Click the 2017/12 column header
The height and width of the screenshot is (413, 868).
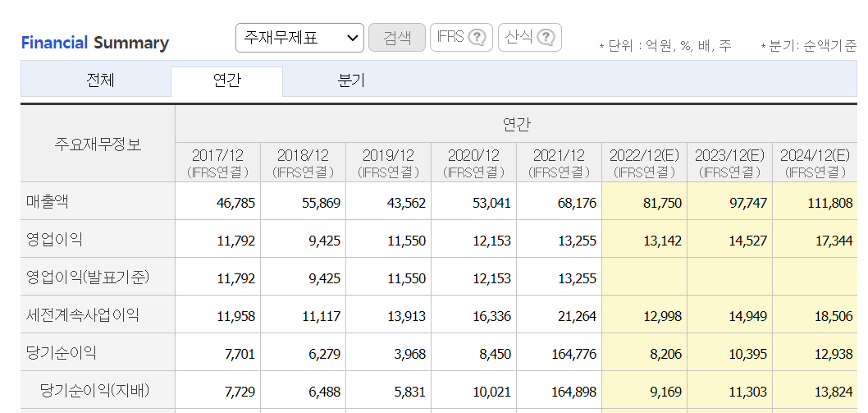(x=217, y=163)
